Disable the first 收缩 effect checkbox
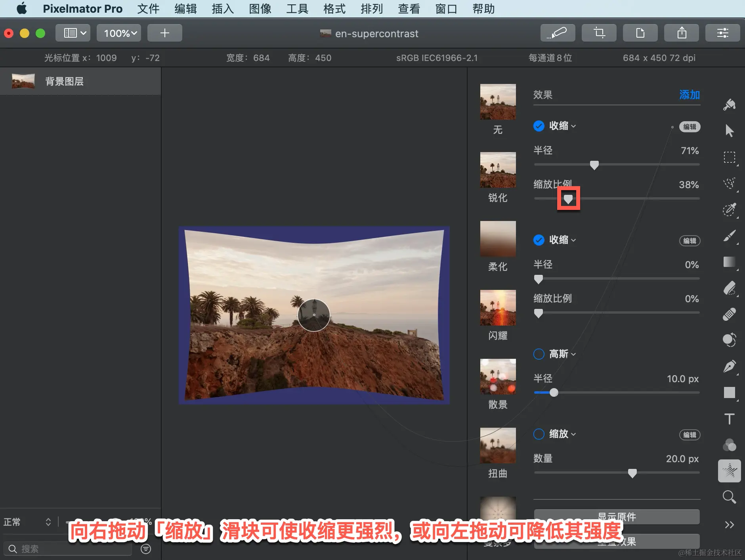 (539, 126)
